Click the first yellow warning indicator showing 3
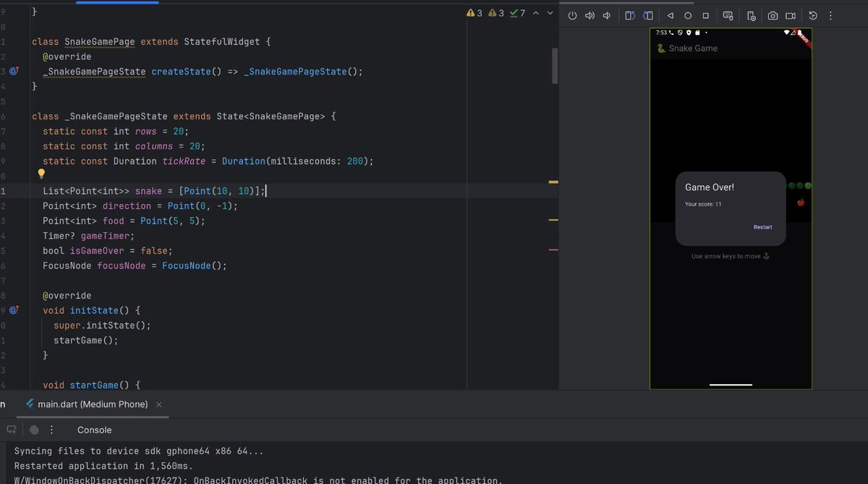The width and height of the screenshot is (868, 484). [475, 13]
